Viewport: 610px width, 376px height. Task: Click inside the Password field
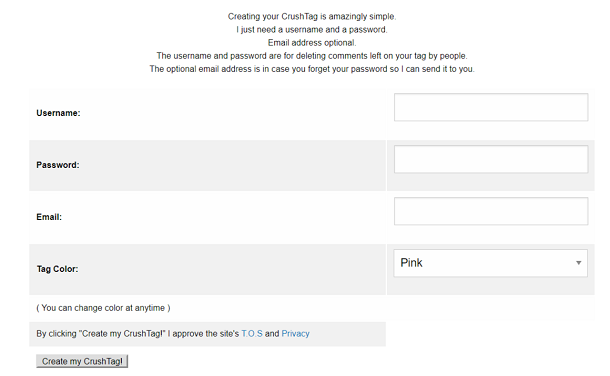(491, 159)
